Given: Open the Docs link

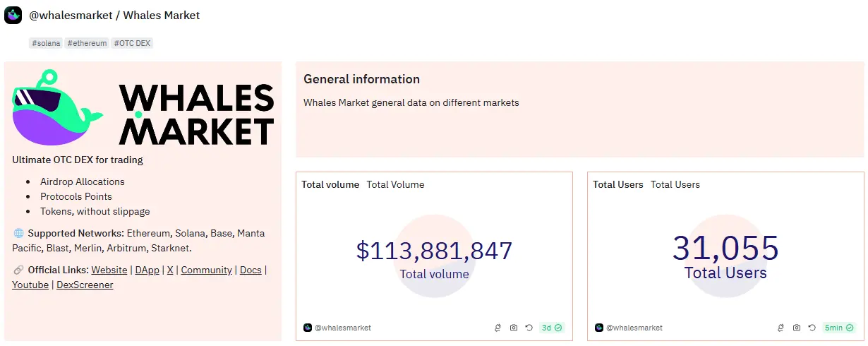Looking at the screenshot, I should (x=251, y=270).
